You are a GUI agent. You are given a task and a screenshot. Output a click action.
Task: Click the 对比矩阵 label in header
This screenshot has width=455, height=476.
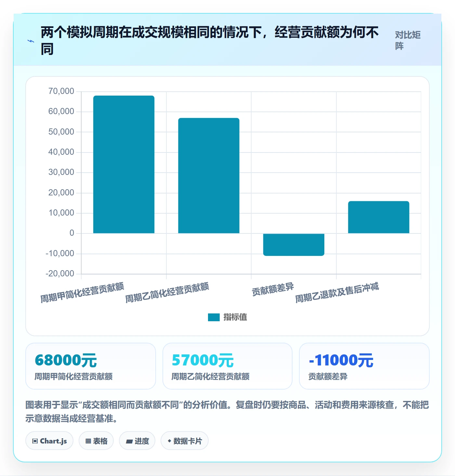[x=408, y=40]
